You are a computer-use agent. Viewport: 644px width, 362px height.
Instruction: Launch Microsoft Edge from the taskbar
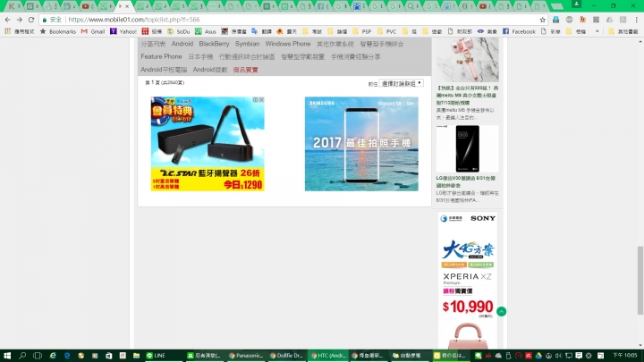tap(67, 356)
